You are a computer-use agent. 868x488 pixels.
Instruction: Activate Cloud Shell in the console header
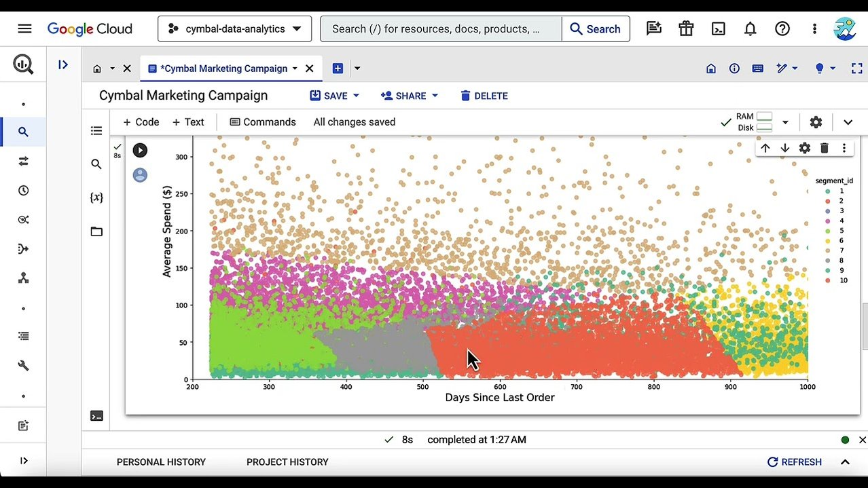(x=718, y=29)
